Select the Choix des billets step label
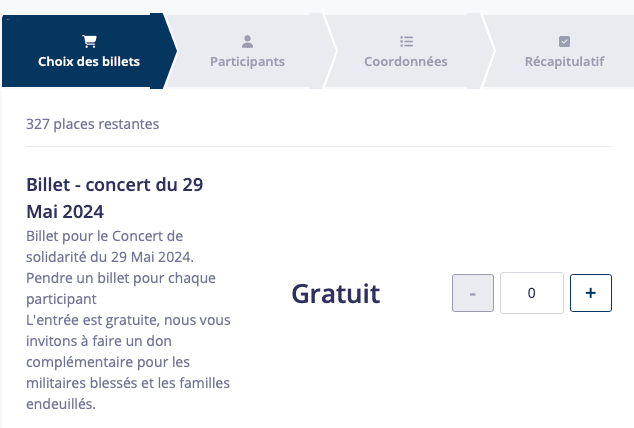The width and height of the screenshot is (634, 428). click(x=89, y=61)
